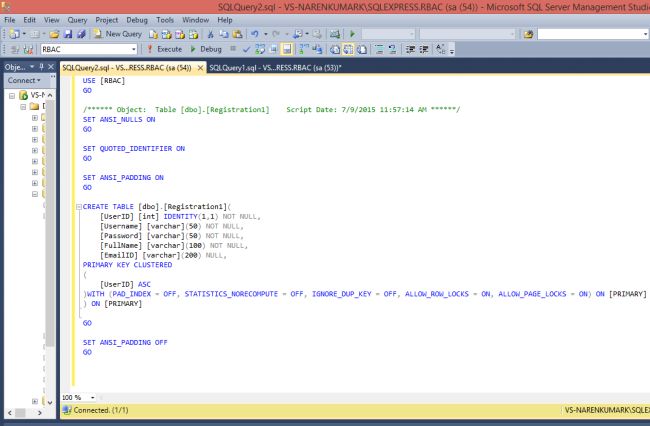Open the Query menu
The image size is (650, 426).
click(x=78, y=19)
